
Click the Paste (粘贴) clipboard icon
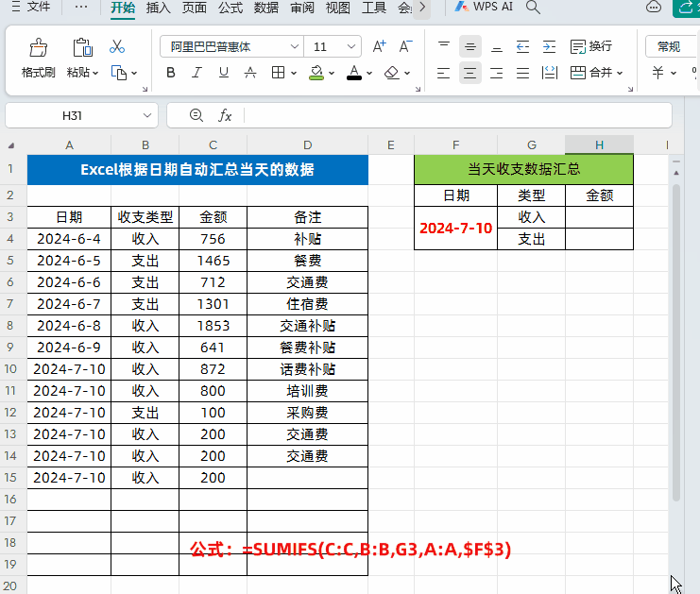[82, 47]
